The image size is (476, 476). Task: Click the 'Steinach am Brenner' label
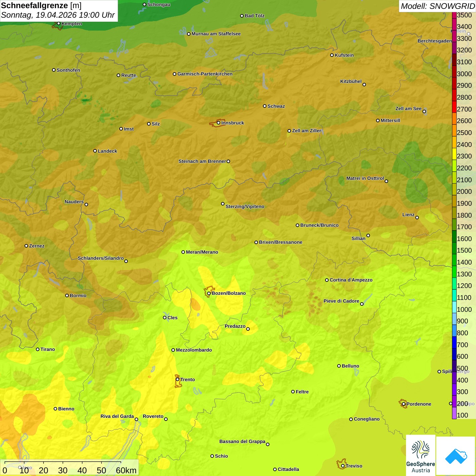(202, 161)
